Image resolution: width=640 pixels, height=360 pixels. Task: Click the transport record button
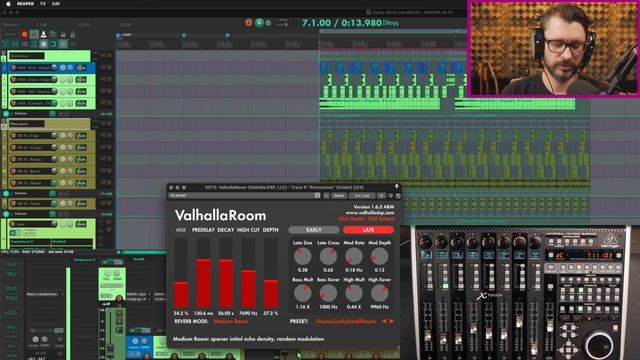(248, 23)
